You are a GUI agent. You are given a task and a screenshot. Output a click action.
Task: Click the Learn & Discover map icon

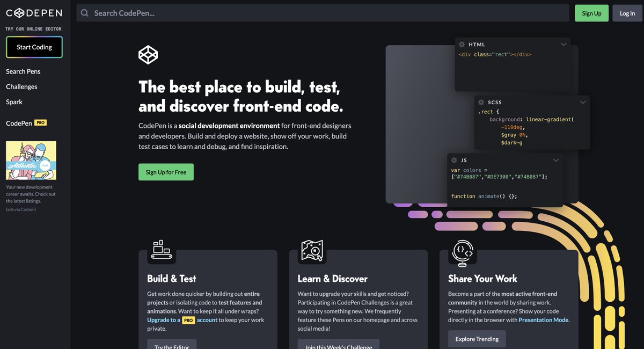[x=312, y=251]
